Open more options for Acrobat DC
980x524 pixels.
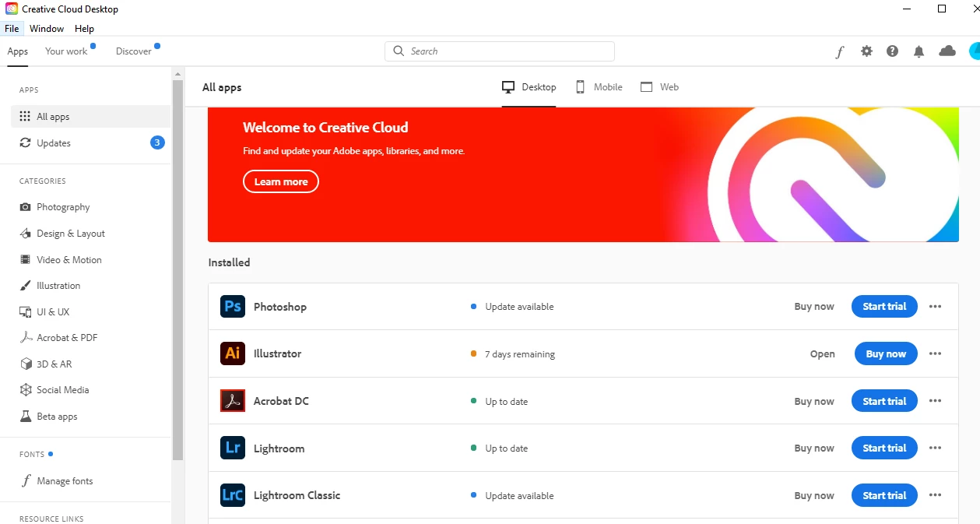click(935, 401)
